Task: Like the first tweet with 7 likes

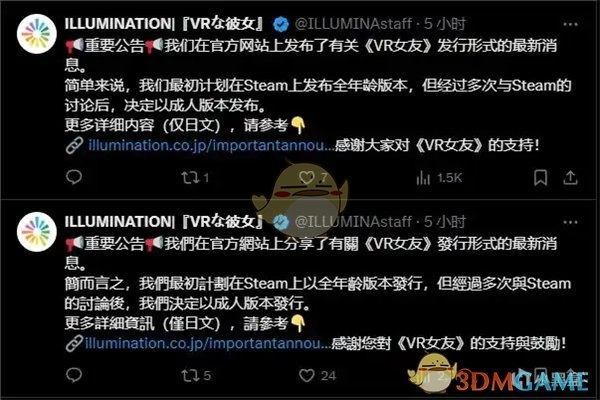Action: pos(313,177)
